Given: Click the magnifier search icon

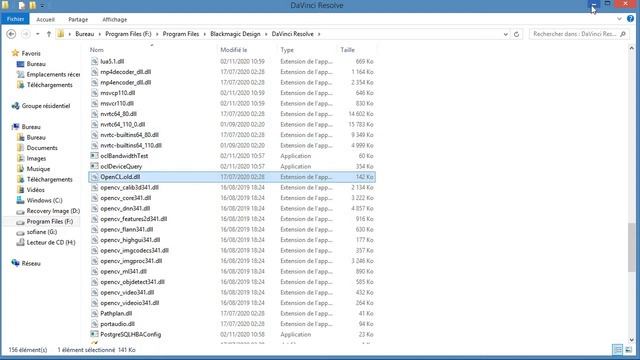Looking at the screenshot, I should tap(623, 34).
